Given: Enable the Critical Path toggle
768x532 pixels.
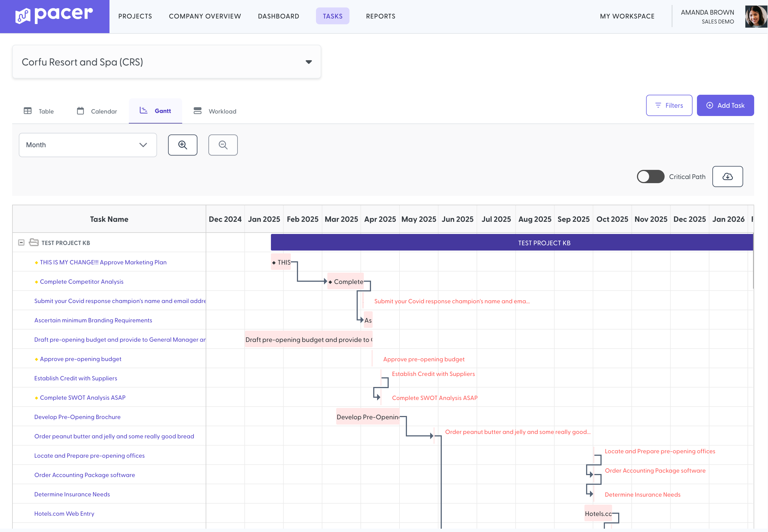Looking at the screenshot, I should coord(650,176).
